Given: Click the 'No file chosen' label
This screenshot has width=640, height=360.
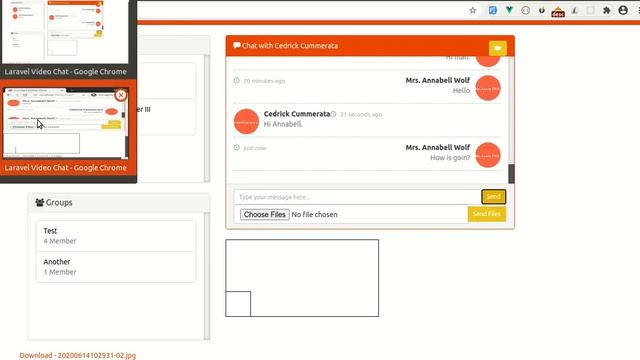Looking at the screenshot, I should pyautogui.click(x=314, y=214).
